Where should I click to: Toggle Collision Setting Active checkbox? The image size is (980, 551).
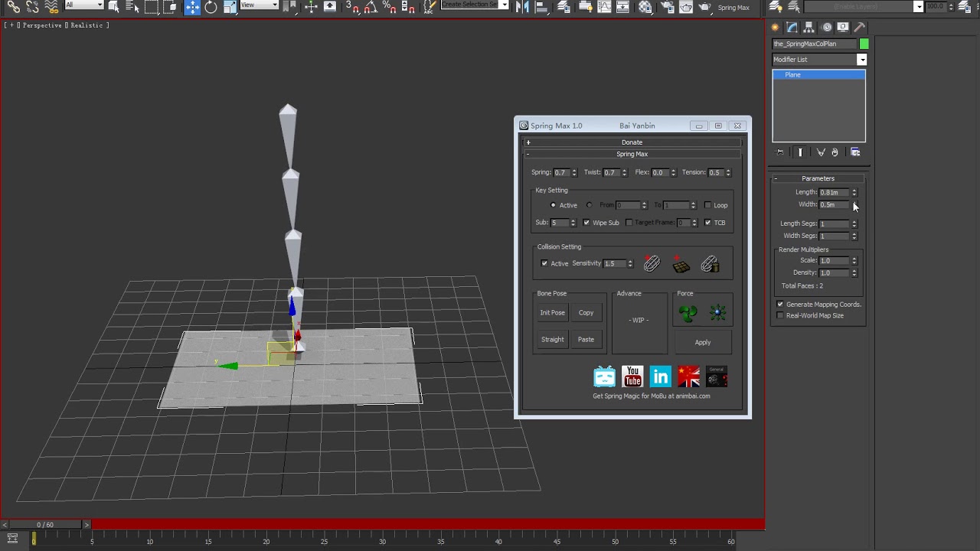click(544, 263)
